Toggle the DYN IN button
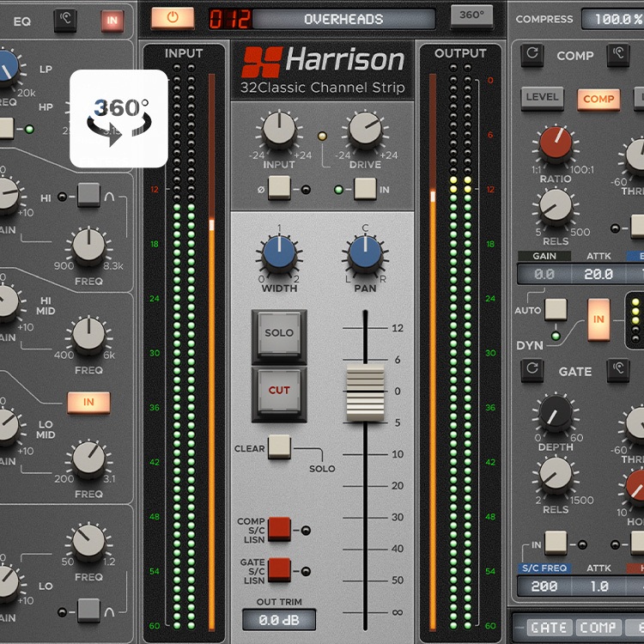 598,320
